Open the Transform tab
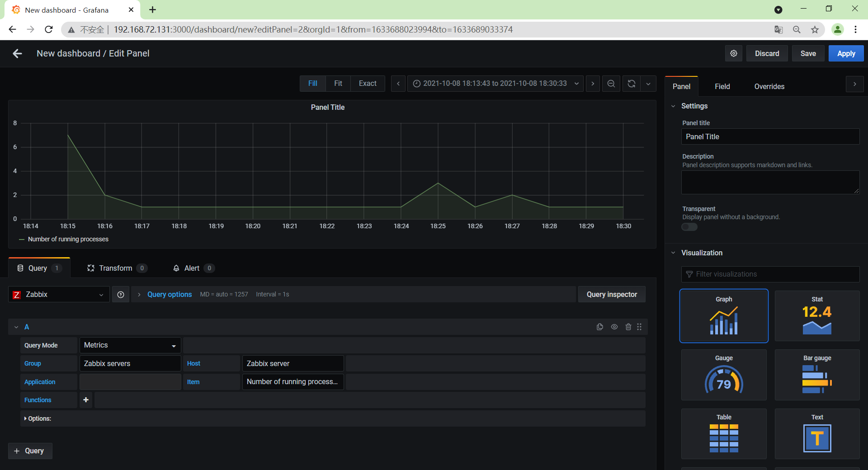 [x=117, y=268]
